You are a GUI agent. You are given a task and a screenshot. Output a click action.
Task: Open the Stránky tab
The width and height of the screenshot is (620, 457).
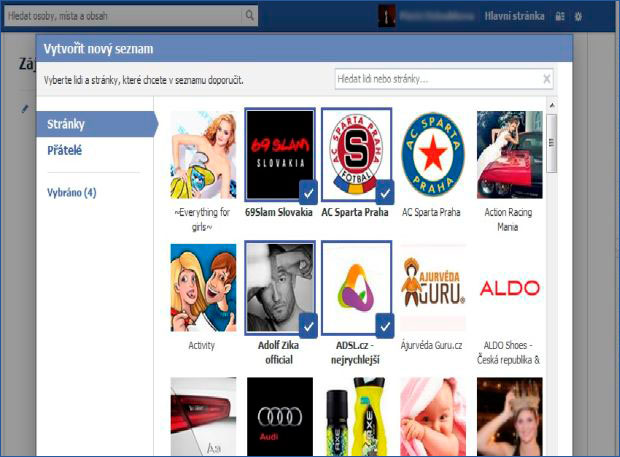click(97, 124)
